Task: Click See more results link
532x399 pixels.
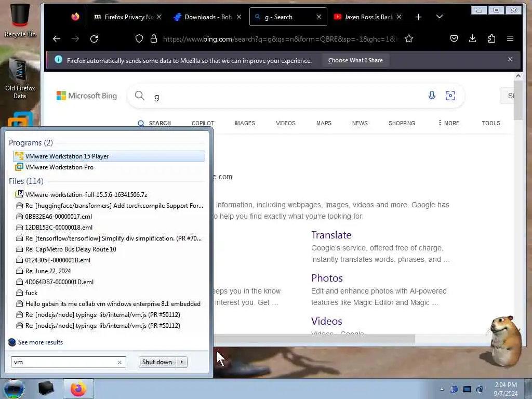Action: pos(41,342)
